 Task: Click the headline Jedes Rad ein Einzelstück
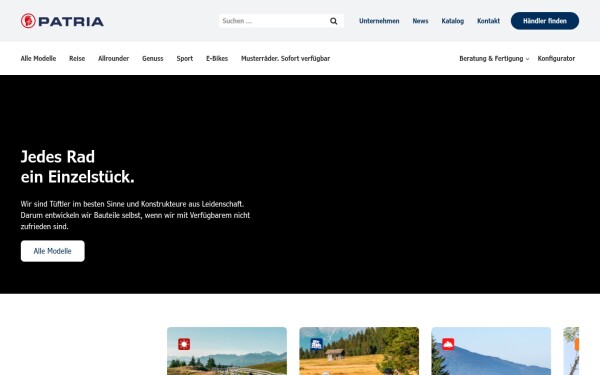78,167
